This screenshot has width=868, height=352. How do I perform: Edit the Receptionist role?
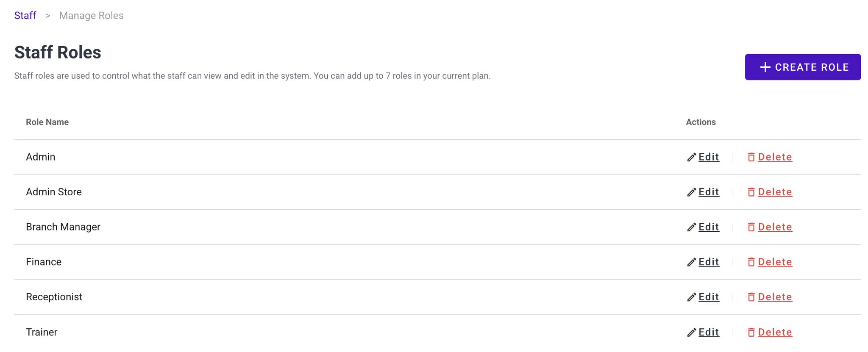709,297
